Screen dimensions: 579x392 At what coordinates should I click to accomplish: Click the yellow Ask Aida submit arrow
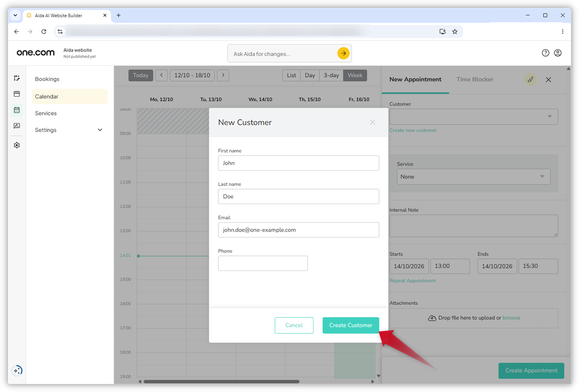[343, 53]
